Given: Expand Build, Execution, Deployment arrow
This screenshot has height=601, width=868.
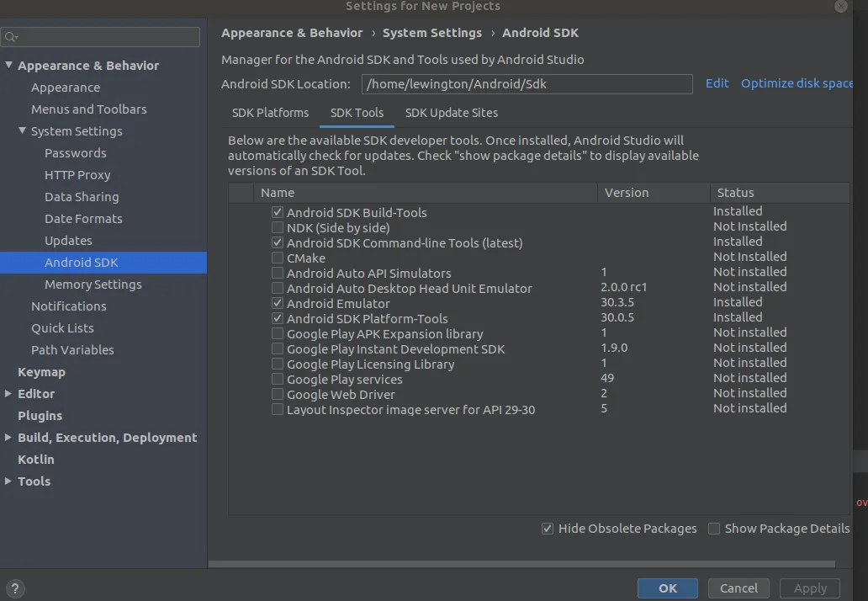Looking at the screenshot, I should (x=8, y=437).
